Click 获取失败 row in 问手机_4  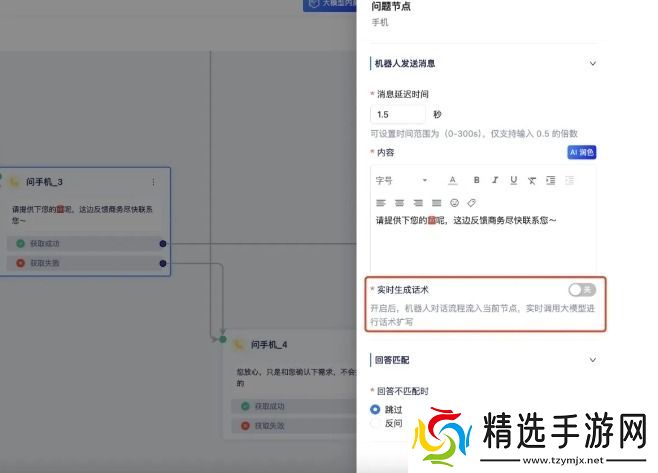[x=294, y=426]
